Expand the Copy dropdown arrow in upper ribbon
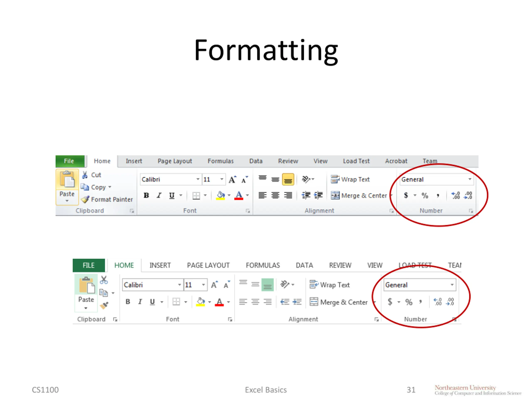The image size is (532, 399). point(110,187)
